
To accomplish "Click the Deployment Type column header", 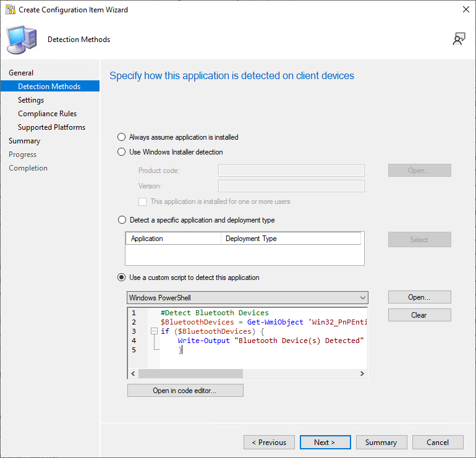I will click(x=251, y=239).
